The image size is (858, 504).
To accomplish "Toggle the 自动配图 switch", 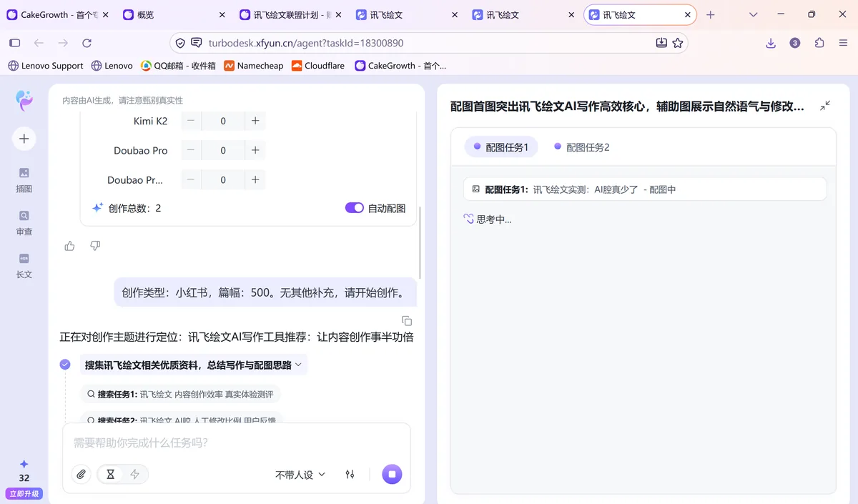I will click(x=355, y=208).
